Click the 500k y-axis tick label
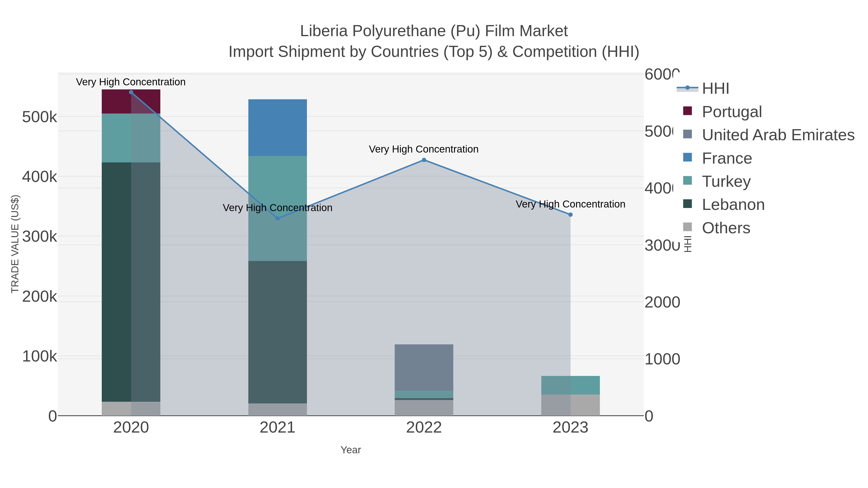 click(x=40, y=117)
